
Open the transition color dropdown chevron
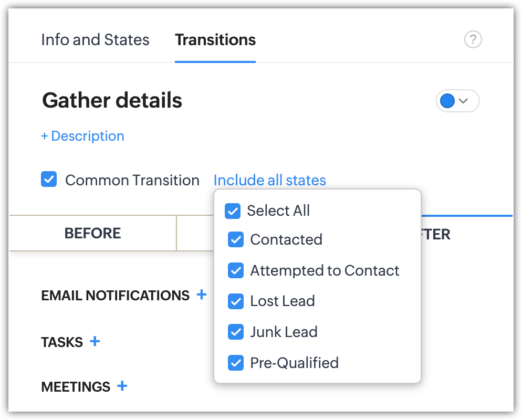coord(463,101)
